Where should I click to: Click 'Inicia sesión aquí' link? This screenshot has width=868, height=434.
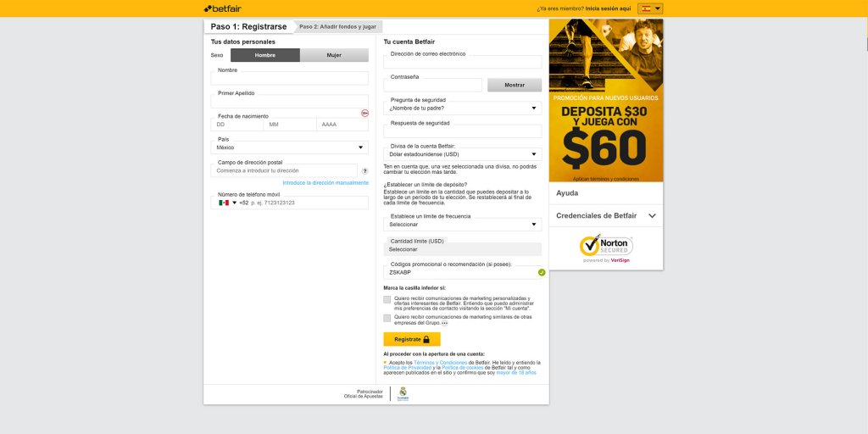tap(609, 8)
